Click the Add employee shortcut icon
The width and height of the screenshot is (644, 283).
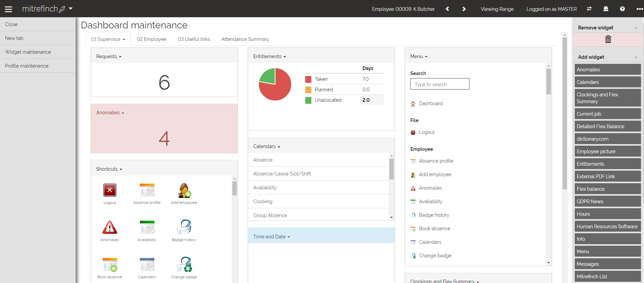click(x=184, y=190)
